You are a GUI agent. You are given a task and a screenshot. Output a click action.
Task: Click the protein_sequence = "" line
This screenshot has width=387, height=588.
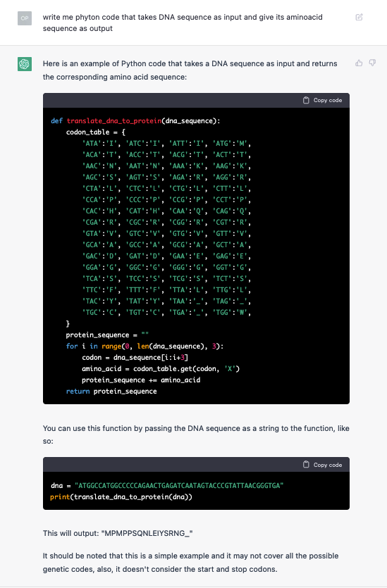pos(107,335)
